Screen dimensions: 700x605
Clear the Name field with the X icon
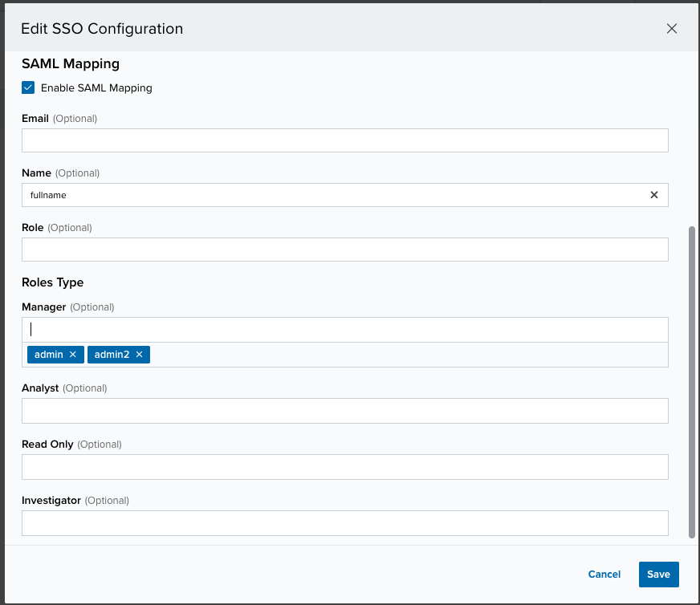(x=654, y=195)
